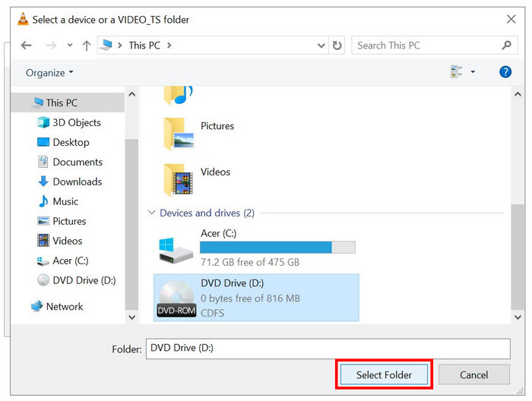Open the view options dropdown arrow
Viewport: 532px width, 401px height.
click(x=473, y=72)
